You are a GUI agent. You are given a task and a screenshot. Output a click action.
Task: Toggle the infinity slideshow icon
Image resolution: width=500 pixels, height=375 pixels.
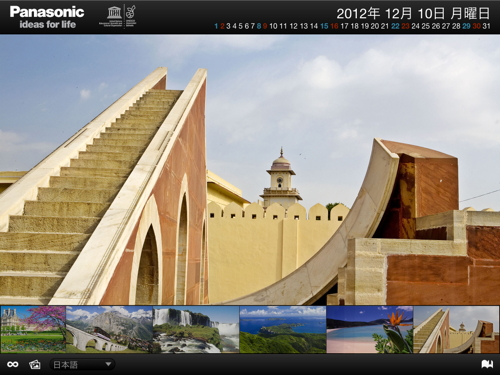click(13, 364)
